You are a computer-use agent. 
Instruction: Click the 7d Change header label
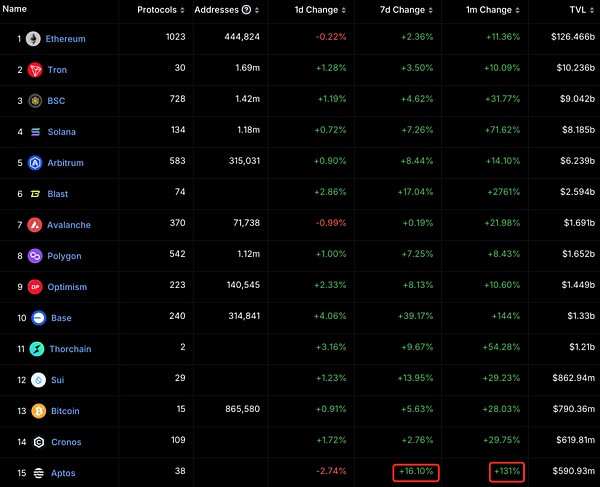402,10
